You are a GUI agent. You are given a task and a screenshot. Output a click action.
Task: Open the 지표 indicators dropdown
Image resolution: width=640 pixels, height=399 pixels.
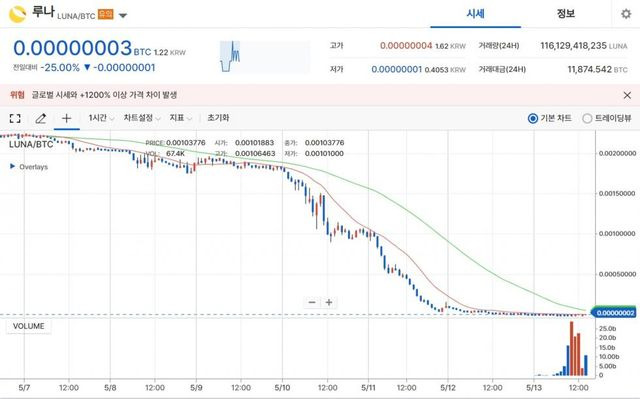pyautogui.click(x=180, y=118)
